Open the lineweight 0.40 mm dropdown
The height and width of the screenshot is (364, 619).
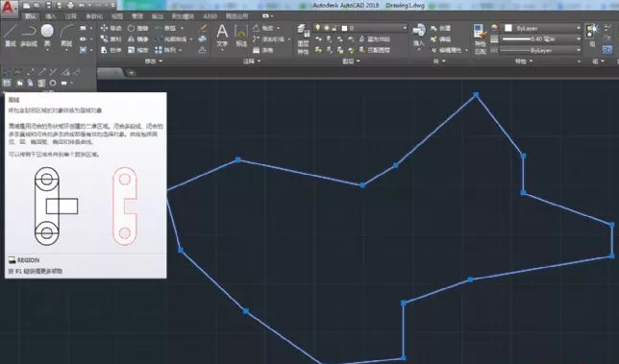tap(541, 39)
